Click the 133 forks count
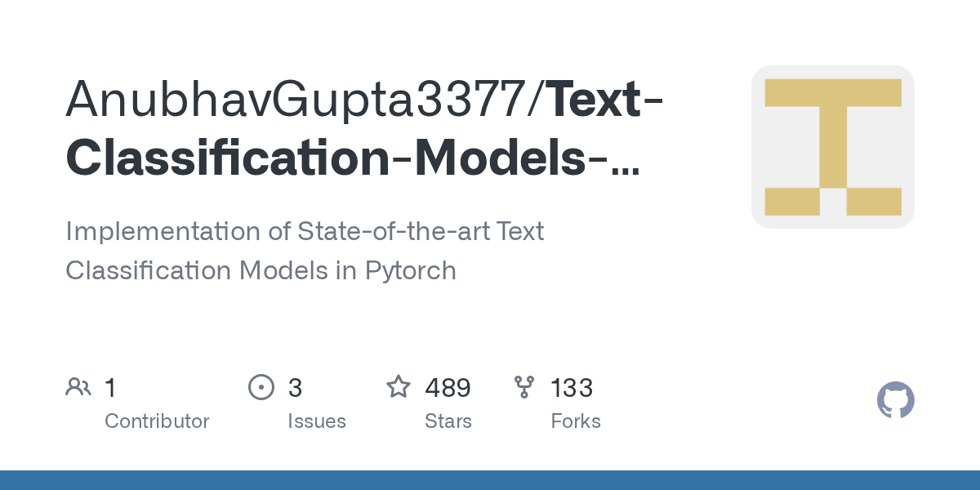Image resolution: width=980 pixels, height=490 pixels. pos(572,388)
